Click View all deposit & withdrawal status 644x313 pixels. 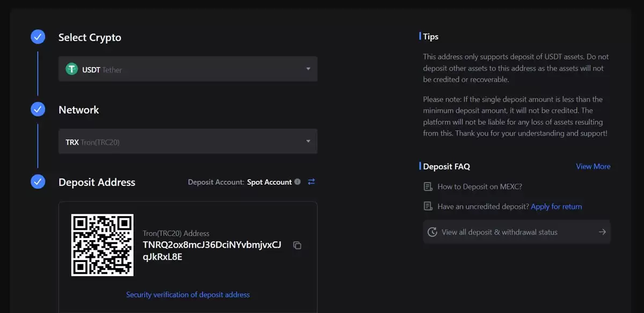(x=499, y=232)
